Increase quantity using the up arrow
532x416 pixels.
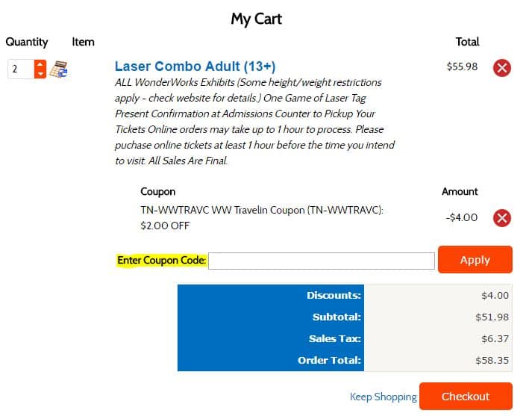coord(40,63)
